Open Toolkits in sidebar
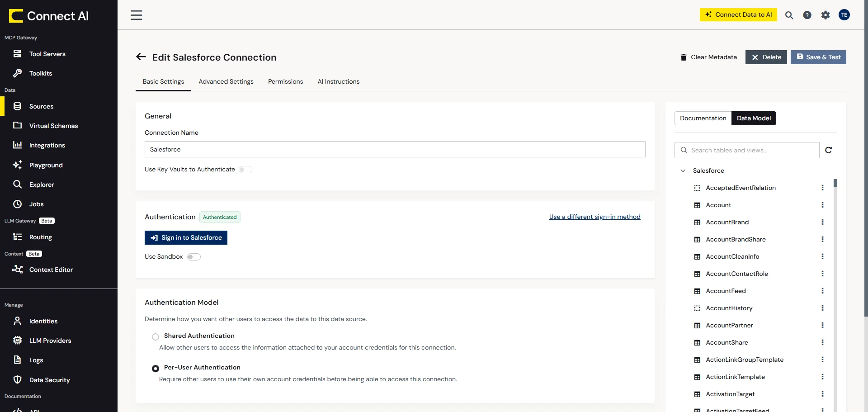 pos(41,73)
